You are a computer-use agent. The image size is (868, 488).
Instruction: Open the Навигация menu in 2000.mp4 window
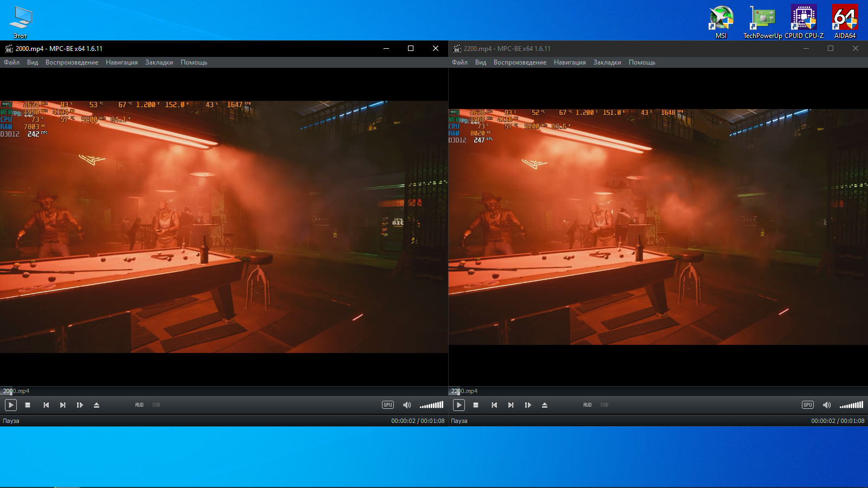coord(122,62)
